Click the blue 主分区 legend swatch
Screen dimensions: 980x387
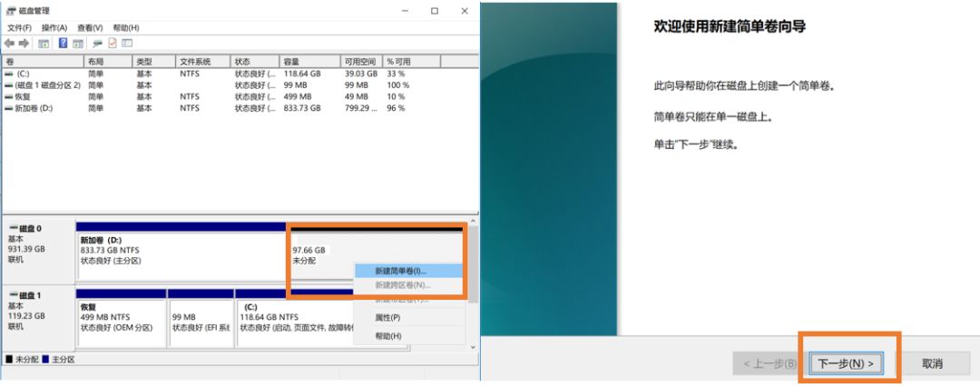point(45,360)
